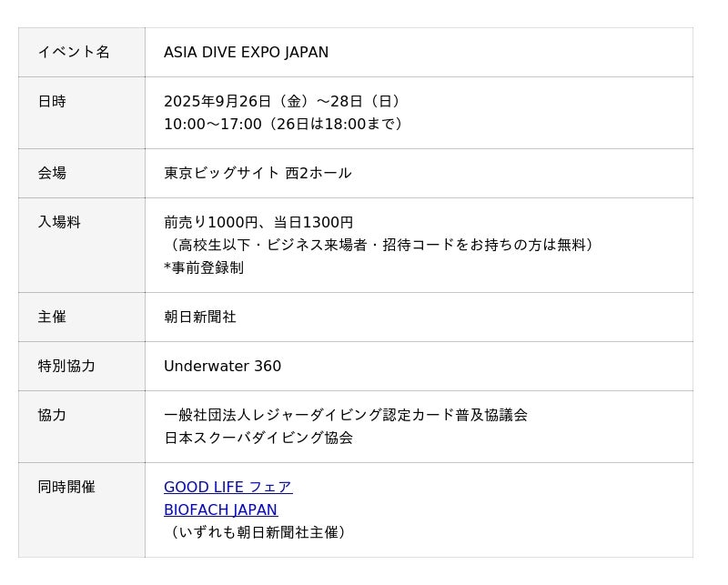Click the いずれも朝日新聞社主催 note
This screenshot has height=585, width=728.
258,533
